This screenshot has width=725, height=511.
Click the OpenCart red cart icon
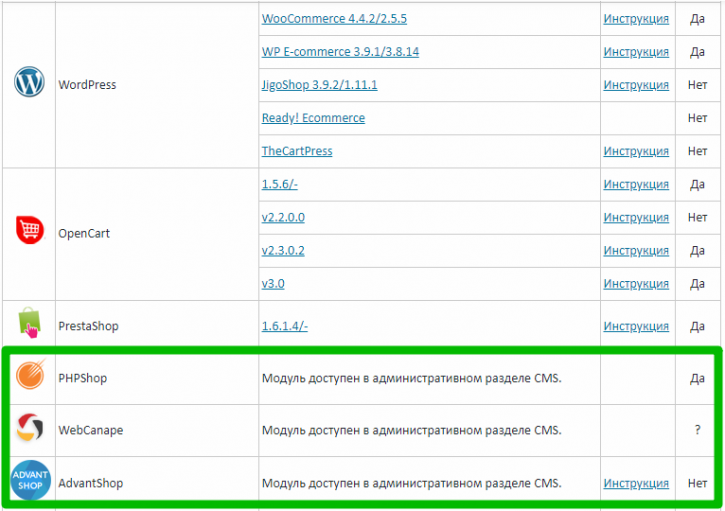click(x=30, y=229)
